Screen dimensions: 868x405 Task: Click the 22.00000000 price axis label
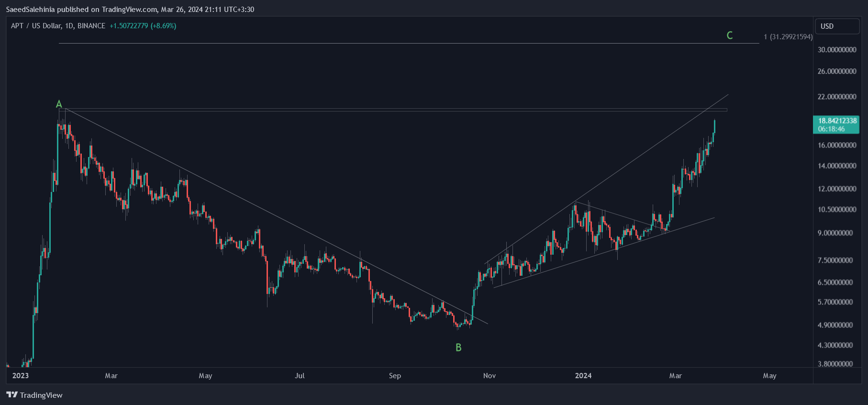[837, 97]
